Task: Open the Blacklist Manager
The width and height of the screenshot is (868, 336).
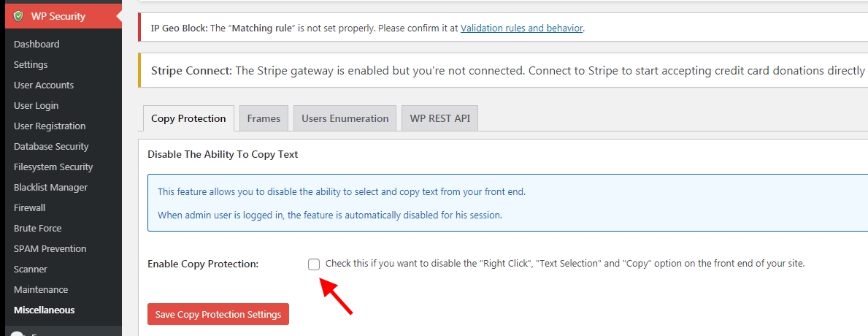Action: tap(50, 187)
